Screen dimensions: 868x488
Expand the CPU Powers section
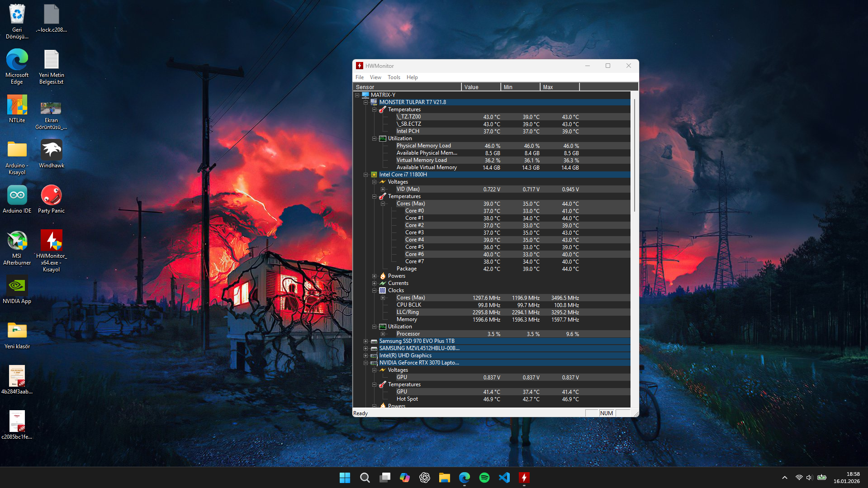coord(375,276)
